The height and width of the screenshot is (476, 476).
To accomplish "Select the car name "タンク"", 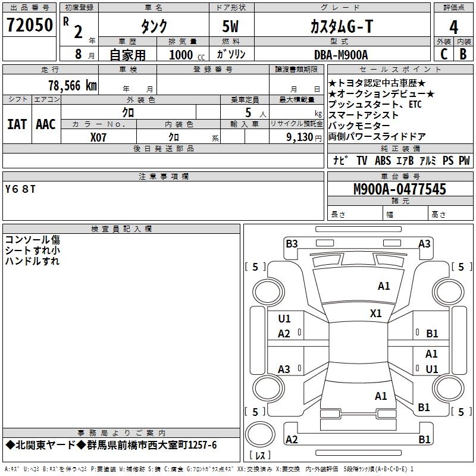I will pos(154,26).
